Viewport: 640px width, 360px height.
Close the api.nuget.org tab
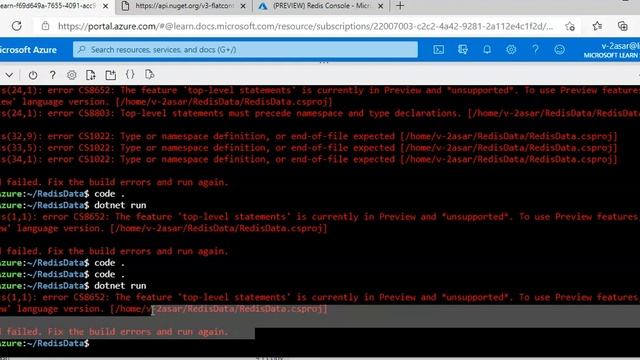243,6
